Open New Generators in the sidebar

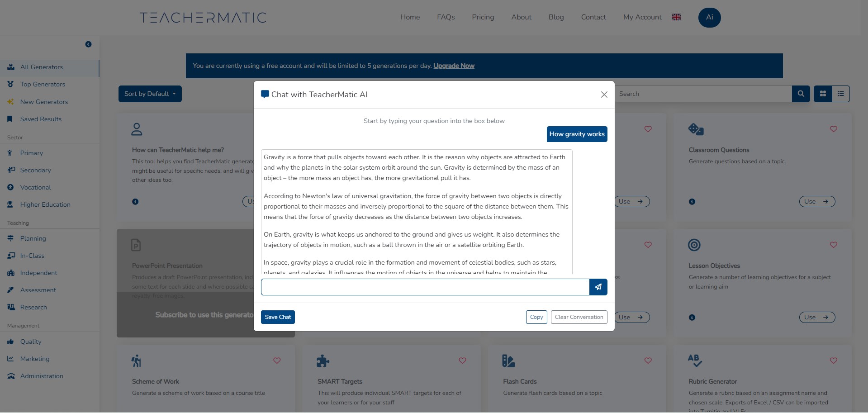49,102
